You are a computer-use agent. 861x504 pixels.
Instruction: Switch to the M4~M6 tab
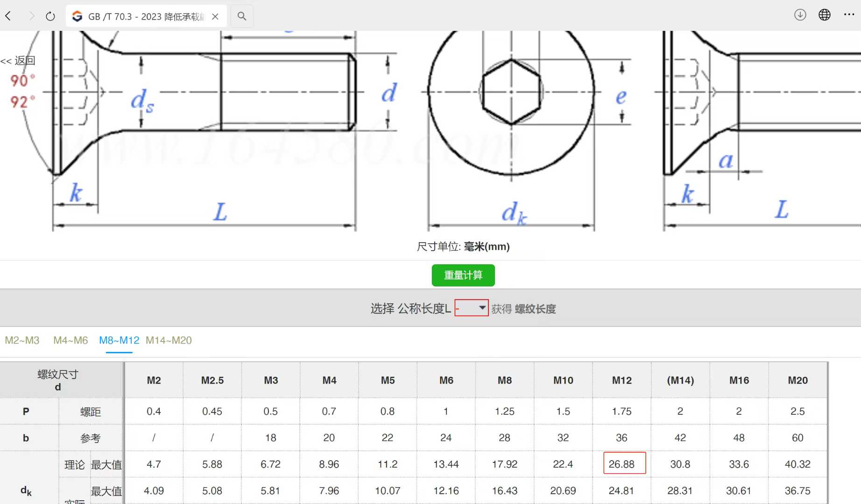pos(71,340)
